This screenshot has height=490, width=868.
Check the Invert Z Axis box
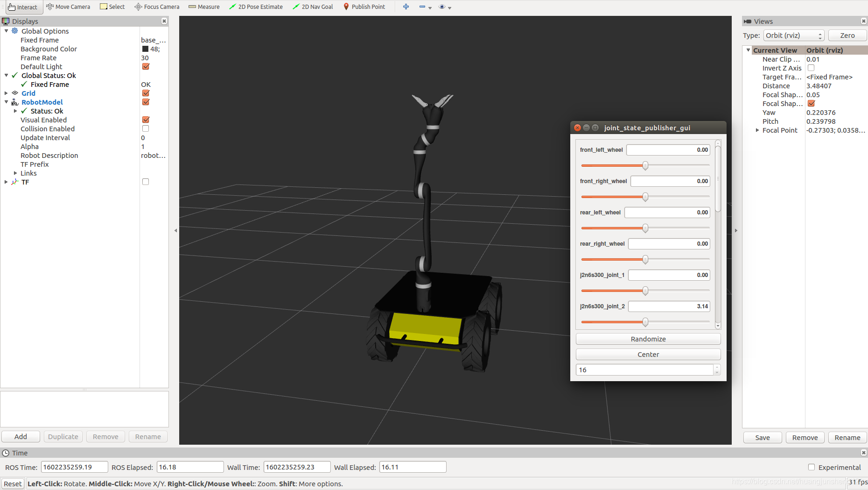pos(811,68)
